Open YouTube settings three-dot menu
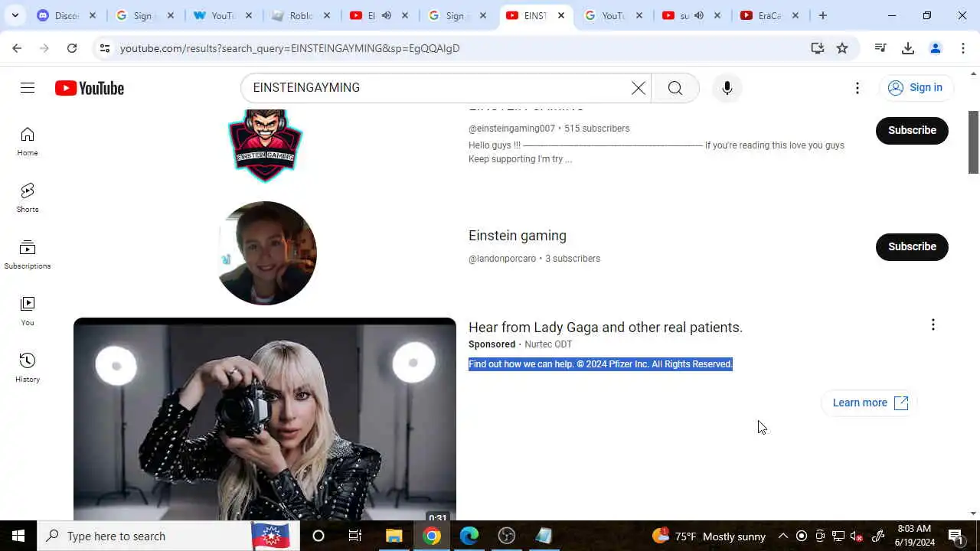 point(857,88)
